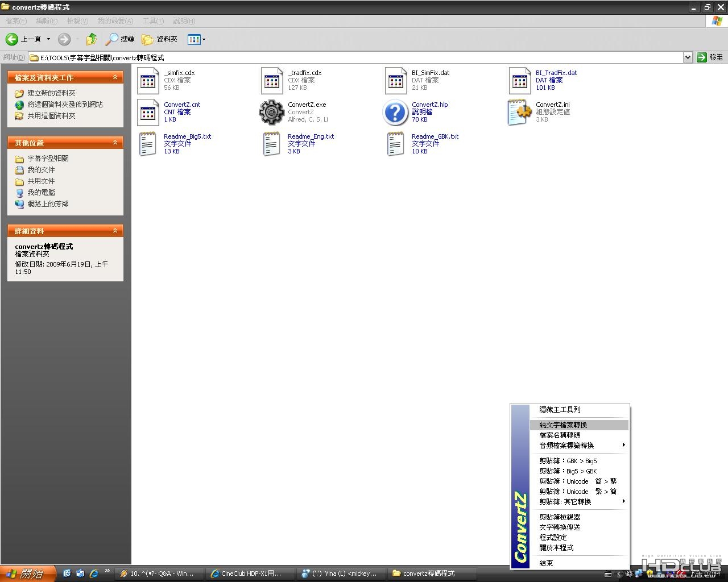Click the 建立新的資料夾 link
The image size is (728, 582).
coord(51,93)
